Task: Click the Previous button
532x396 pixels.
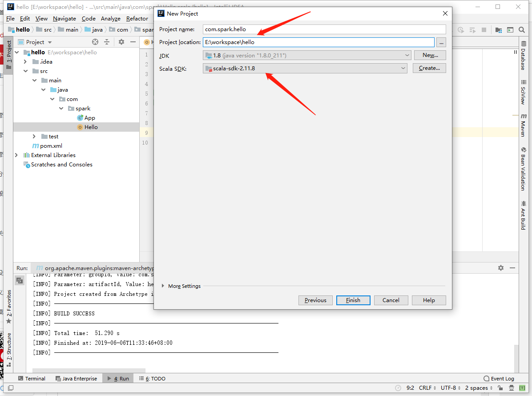Action: coord(315,300)
